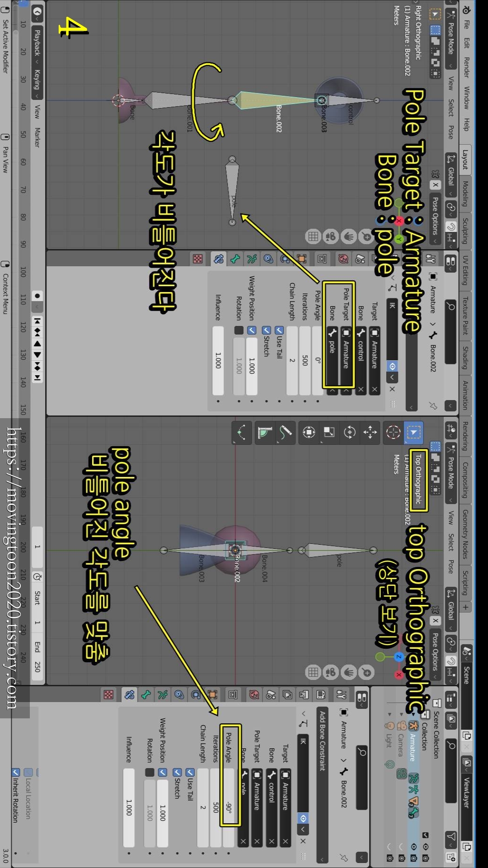488x868 pixels.
Task: Delete the IK constraint in the Pole Angle -90° panel
Action: point(303,841)
